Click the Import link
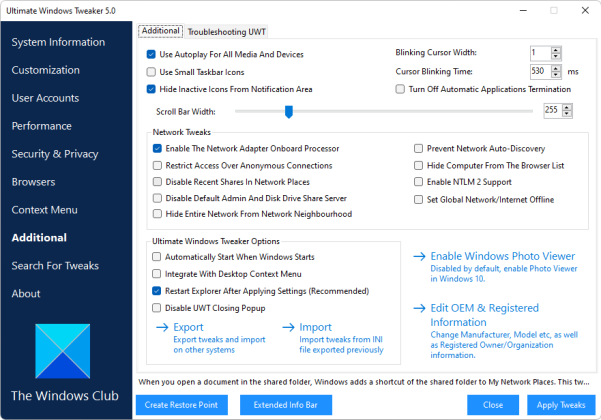The image size is (601, 420). pyautogui.click(x=315, y=327)
